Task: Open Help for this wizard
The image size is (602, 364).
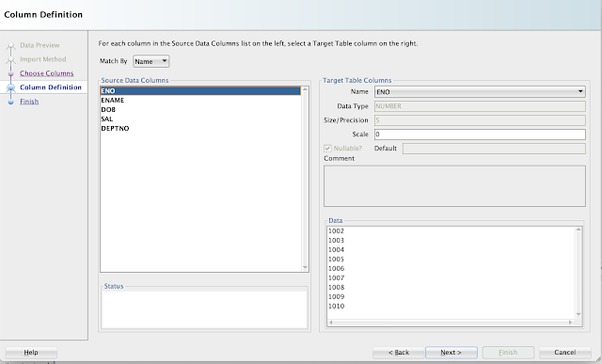Action: click(31, 352)
